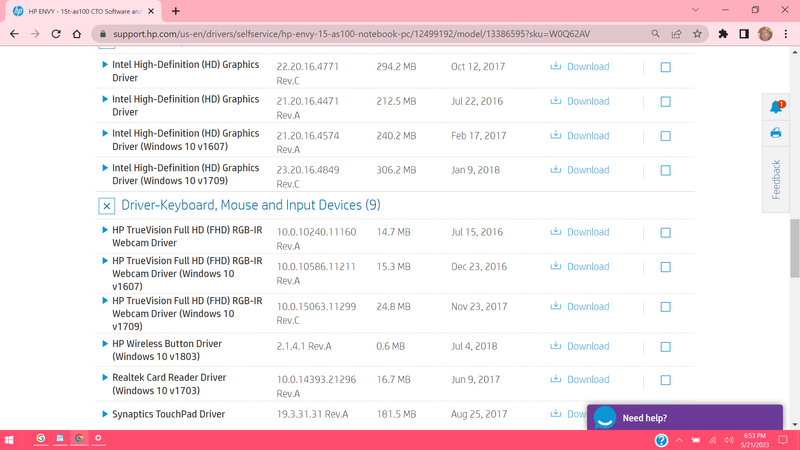Image resolution: width=800 pixels, height=450 pixels.
Task: Open the volume control in system tray
Action: (730, 440)
